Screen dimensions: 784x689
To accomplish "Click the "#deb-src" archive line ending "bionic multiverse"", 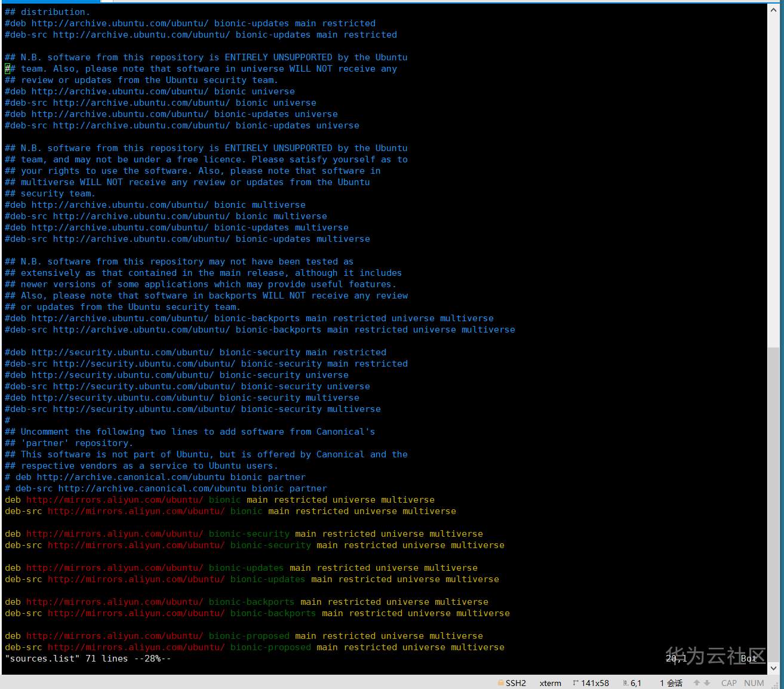I will 166,216.
